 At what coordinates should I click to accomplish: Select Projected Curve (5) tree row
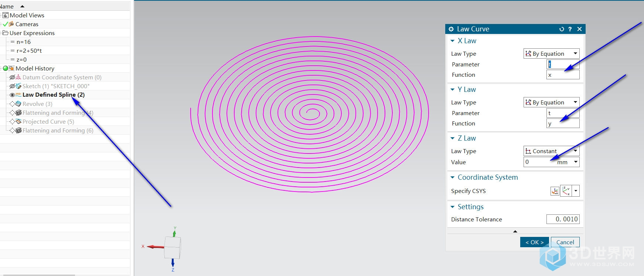[x=65, y=121]
